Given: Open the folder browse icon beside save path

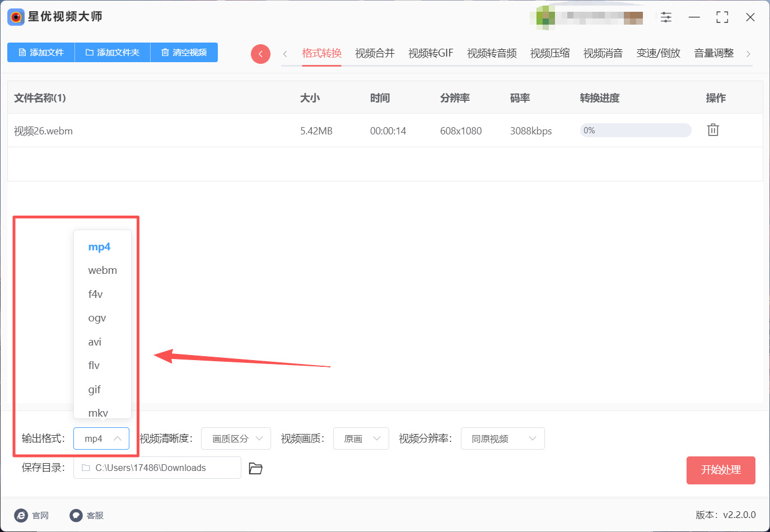Looking at the screenshot, I should pyautogui.click(x=255, y=468).
